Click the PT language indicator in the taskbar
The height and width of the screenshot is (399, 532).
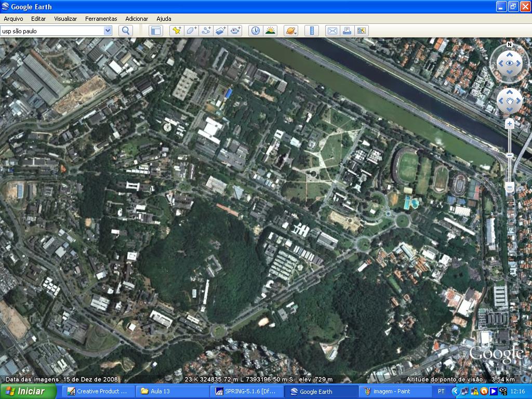pyautogui.click(x=441, y=391)
